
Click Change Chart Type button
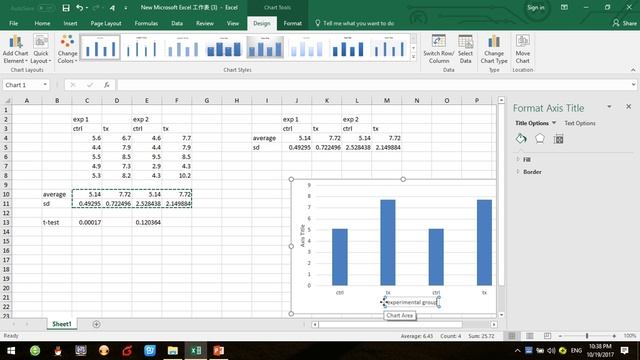[494, 49]
